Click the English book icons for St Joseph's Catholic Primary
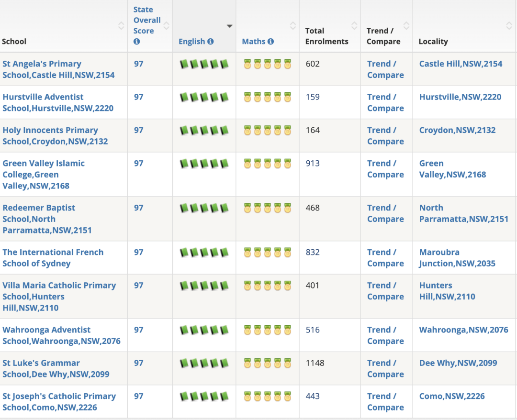The image size is (517, 420). (204, 396)
